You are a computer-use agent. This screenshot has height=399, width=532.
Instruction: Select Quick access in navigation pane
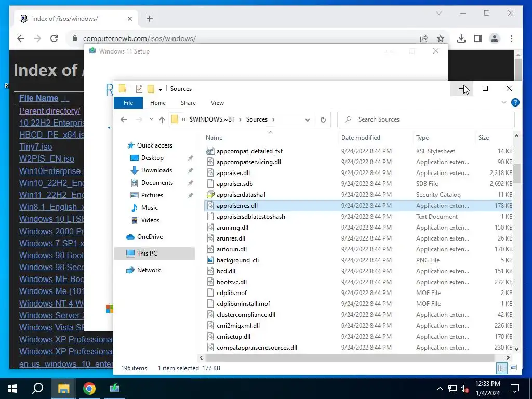pyautogui.click(x=154, y=145)
